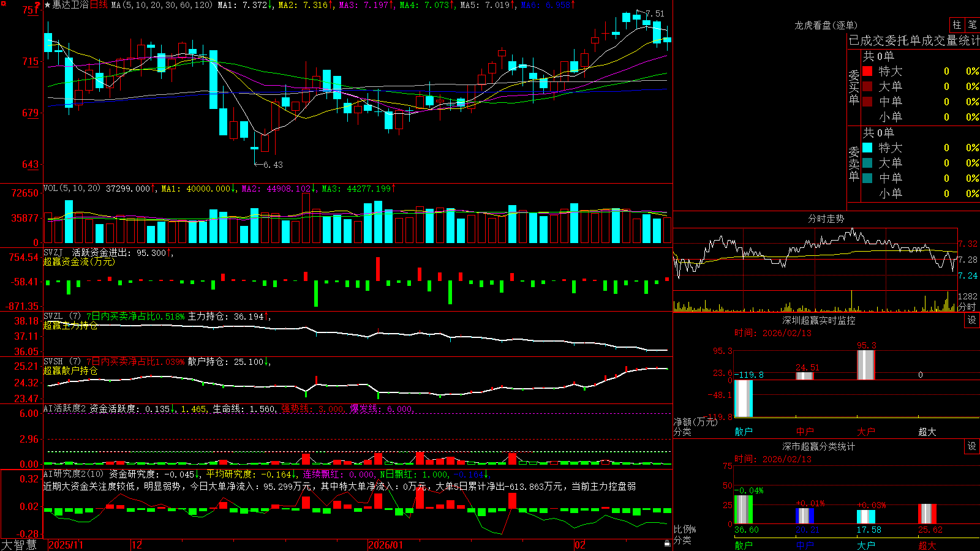Switch Dragon-Tiger panel to 笔 tick view
The image size is (980, 551).
pyautogui.click(x=972, y=25)
